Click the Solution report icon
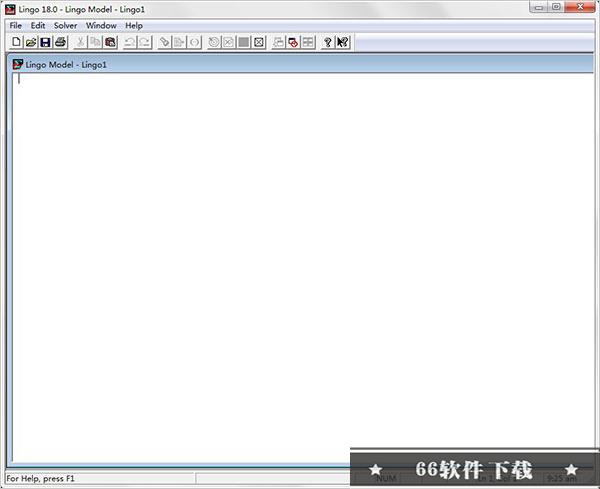The image size is (600, 489). pyautogui.click(x=229, y=42)
